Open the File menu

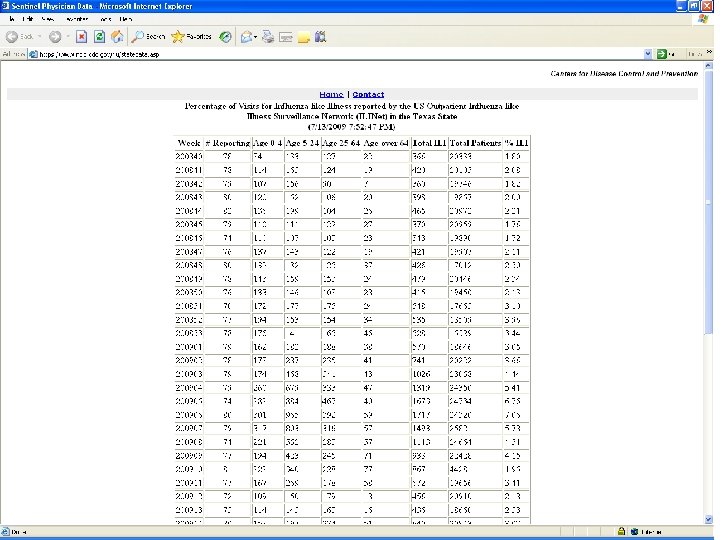12,19
